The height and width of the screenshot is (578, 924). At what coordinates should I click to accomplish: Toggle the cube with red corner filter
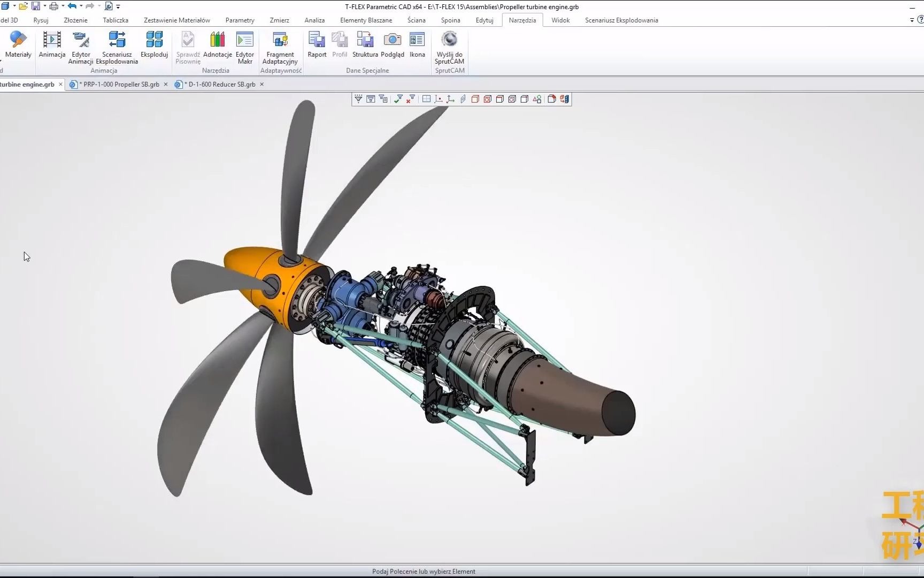click(x=551, y=99)
